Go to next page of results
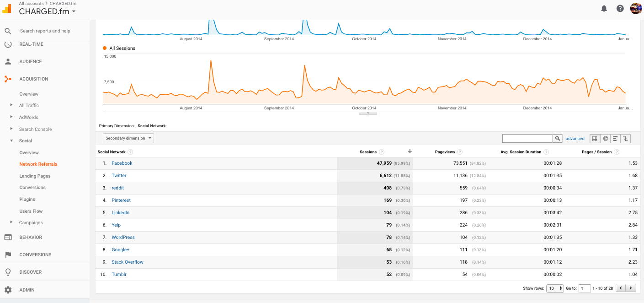The height and width of the screenshot is (303, 644). tap(631, 288)
